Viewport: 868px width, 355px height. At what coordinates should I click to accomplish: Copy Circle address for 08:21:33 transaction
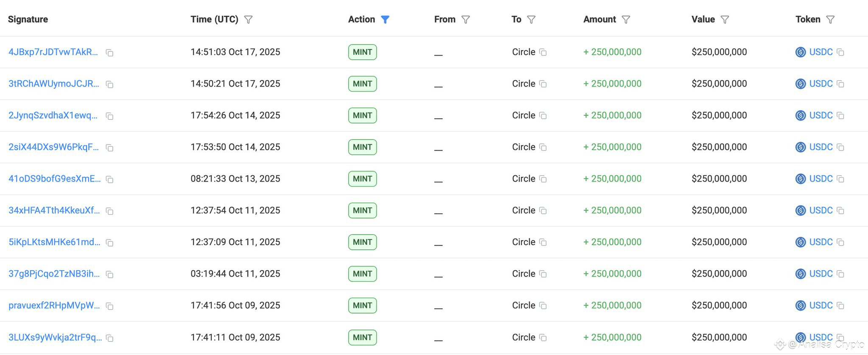click(543, 179)
